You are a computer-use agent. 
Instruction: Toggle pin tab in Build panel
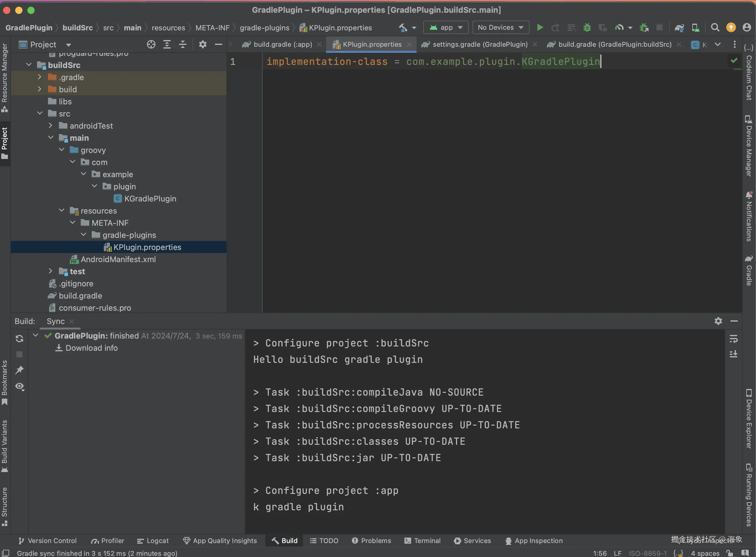(x=19, y=370)
